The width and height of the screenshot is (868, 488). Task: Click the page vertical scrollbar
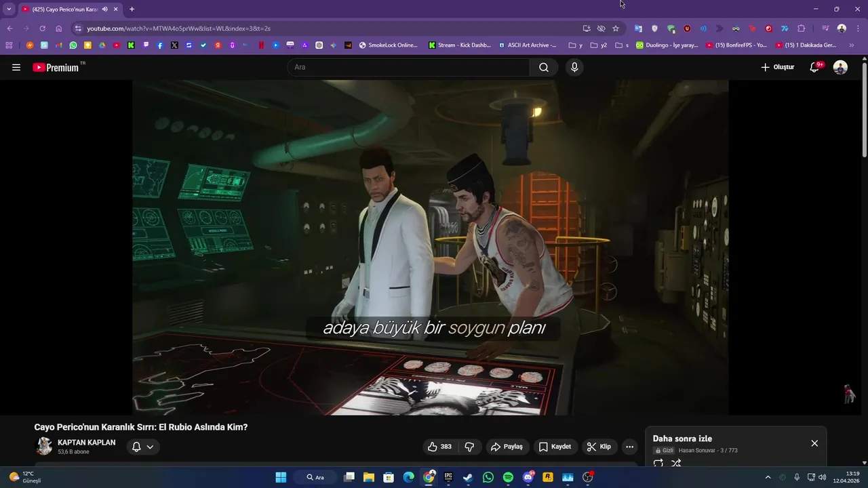(x=864, y=111)
